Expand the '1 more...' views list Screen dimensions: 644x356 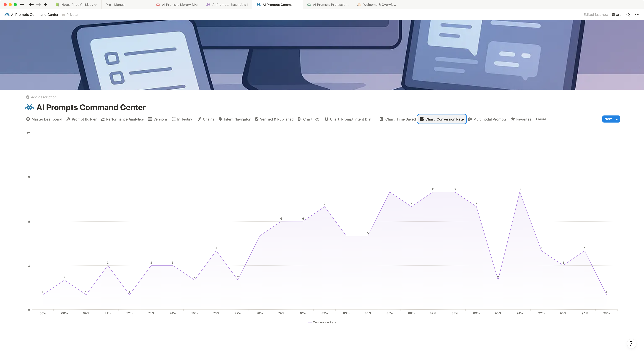pos(542,119)
